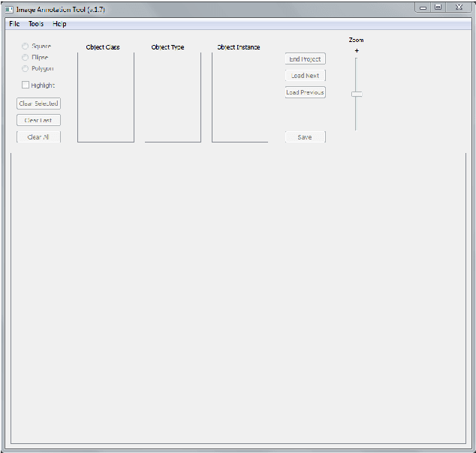Pick the Polygon shape radio button
Viewport: 476px width, 453px height.
(26, 68)
